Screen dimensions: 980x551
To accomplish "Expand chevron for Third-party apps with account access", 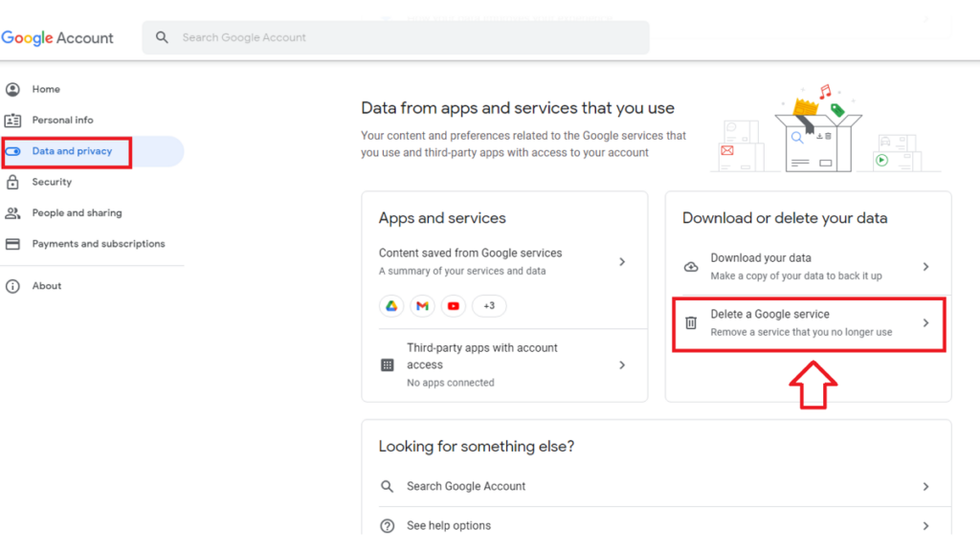I will [x=622, y=364].
